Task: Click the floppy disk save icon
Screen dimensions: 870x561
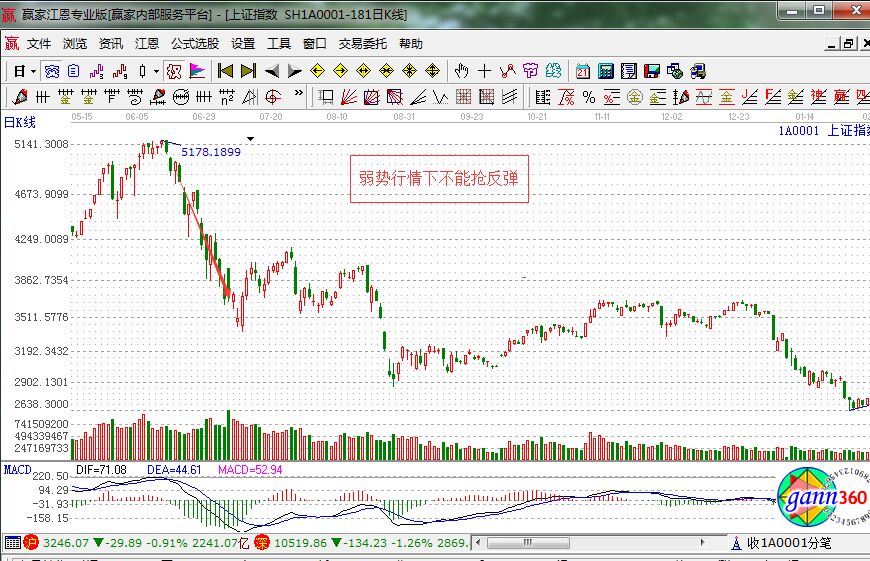Action: click(652, 71)
